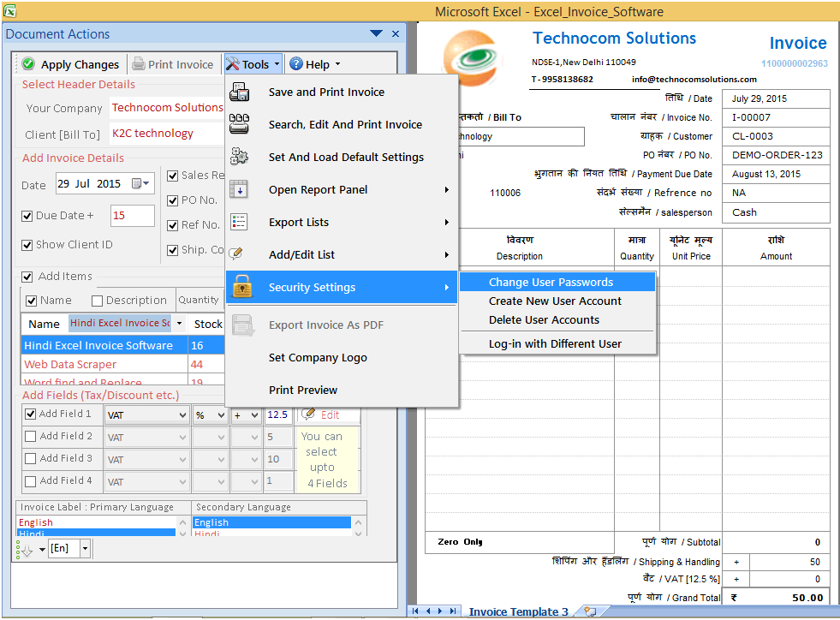840x620 pixels.
Task: Click the Add Field 1 value 12.5
Action: click(x=278, y=414)
